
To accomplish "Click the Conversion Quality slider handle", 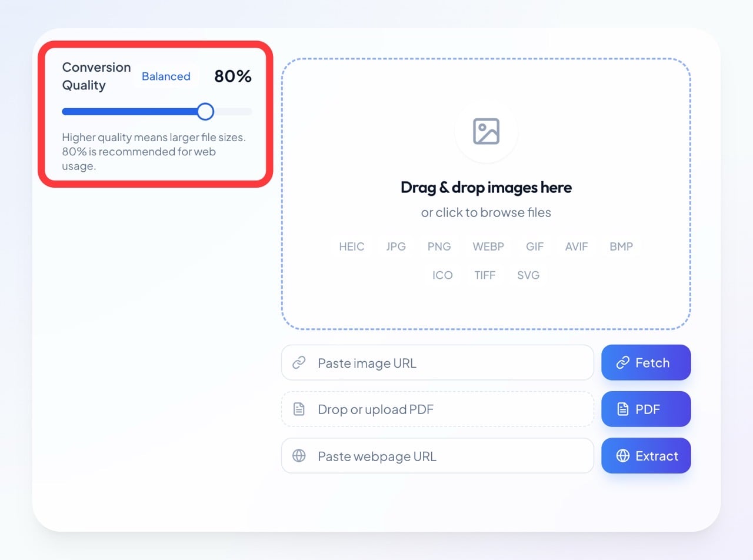I will pyautogui.click(x=205, y=111).
